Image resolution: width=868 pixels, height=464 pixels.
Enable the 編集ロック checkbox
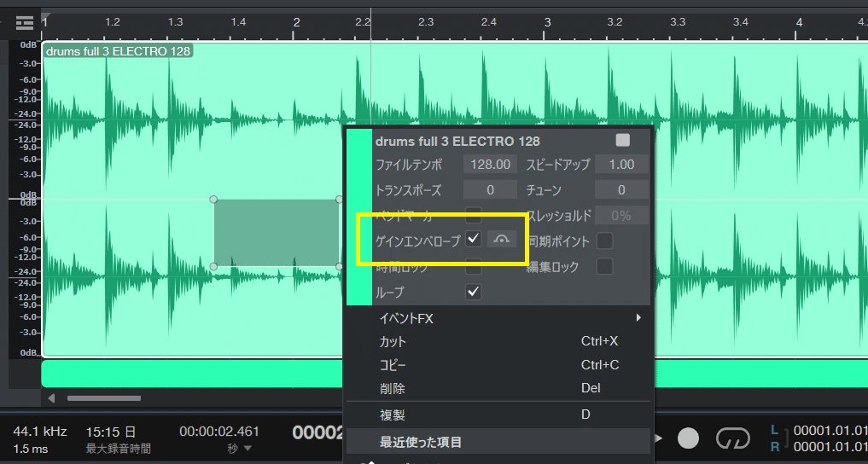coord(604,267)
